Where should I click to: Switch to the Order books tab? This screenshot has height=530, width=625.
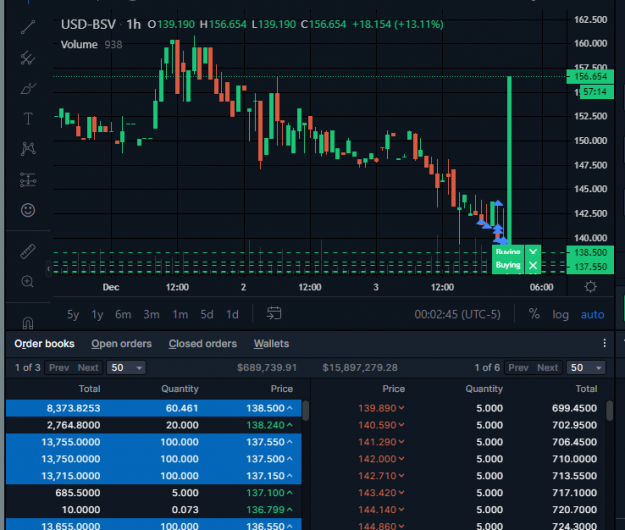[x=44, y=344]
